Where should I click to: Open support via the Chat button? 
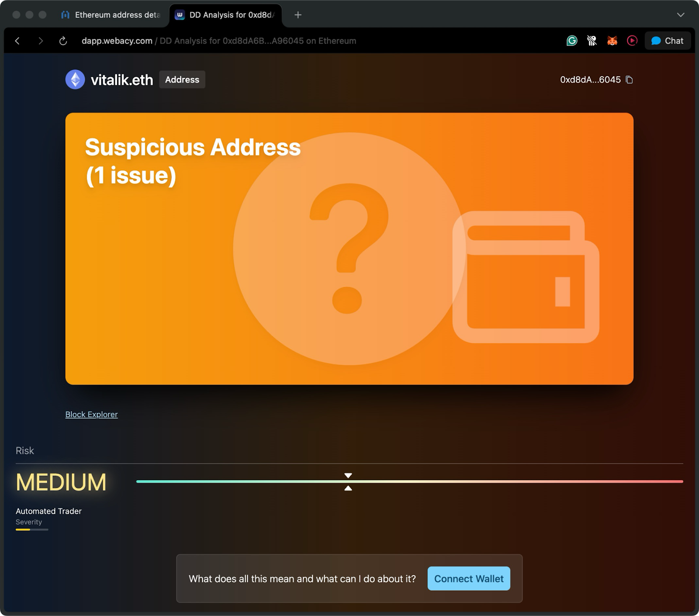coord(668,41)
